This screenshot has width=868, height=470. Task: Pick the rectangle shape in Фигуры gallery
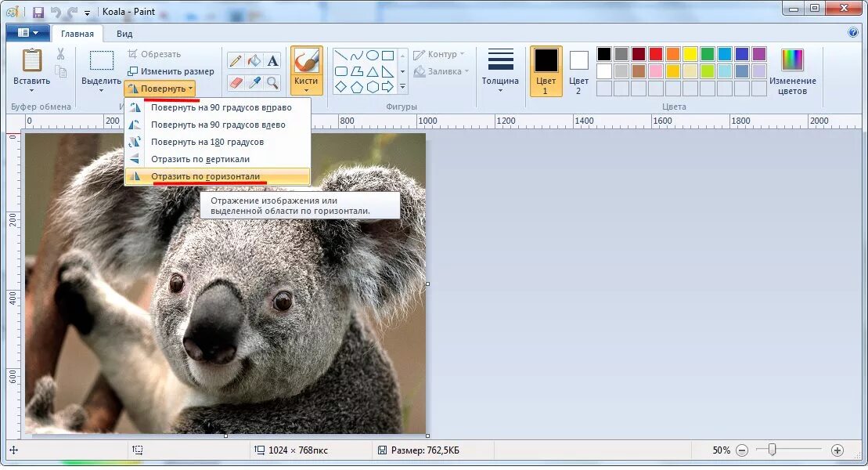pos(387,56)
